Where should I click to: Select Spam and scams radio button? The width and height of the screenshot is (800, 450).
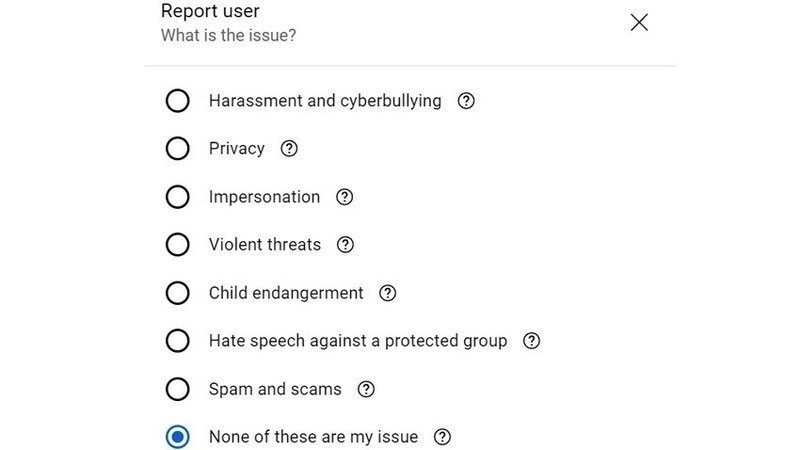pos(177,389)
